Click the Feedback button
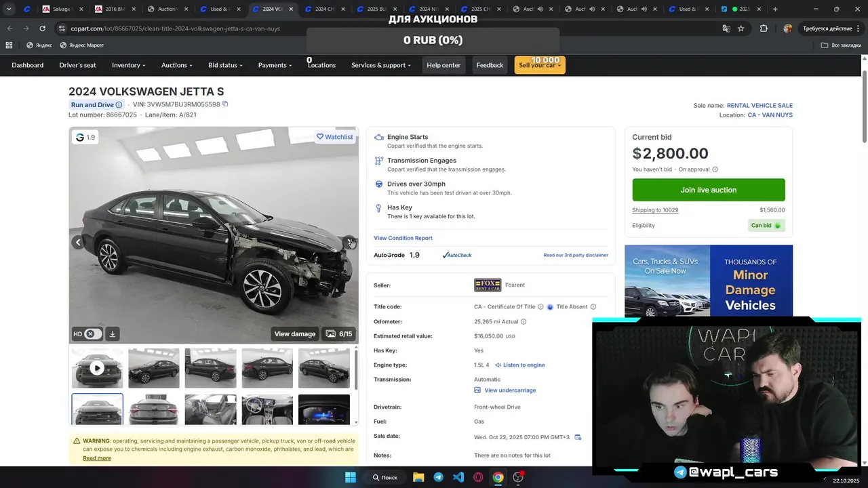This screenshot has width=868, height=488. [x=490, y=65]
